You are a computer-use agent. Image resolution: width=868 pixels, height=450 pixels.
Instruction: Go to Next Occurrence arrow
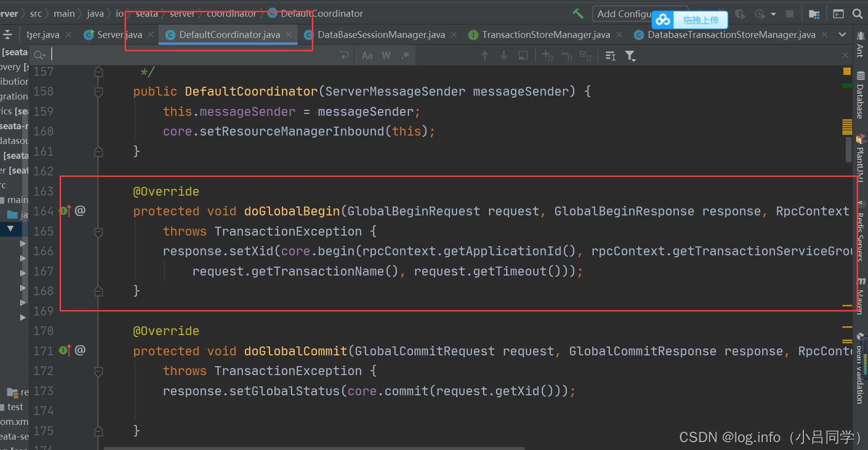click(504, 55)
